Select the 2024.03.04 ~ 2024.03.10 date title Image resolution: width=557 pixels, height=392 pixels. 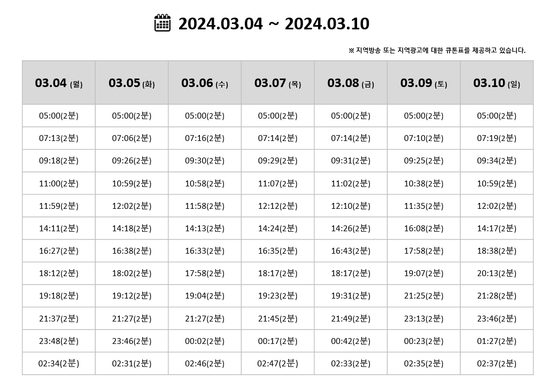click(x=274, y=24)
